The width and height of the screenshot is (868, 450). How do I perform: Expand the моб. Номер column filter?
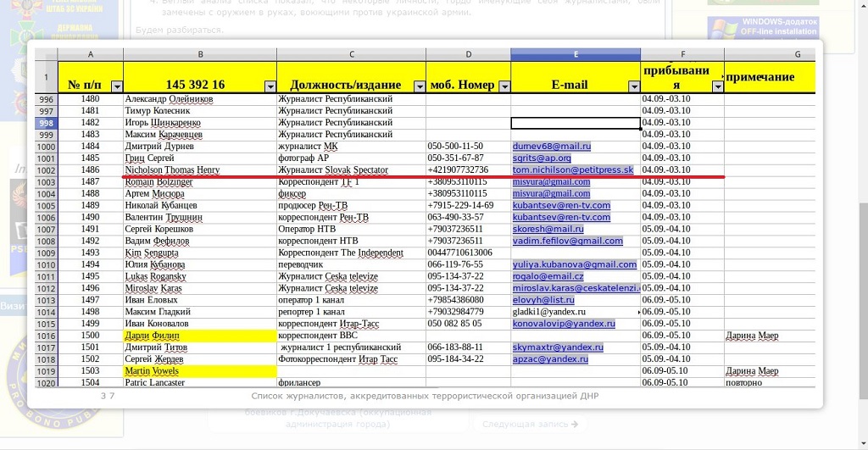504,86
